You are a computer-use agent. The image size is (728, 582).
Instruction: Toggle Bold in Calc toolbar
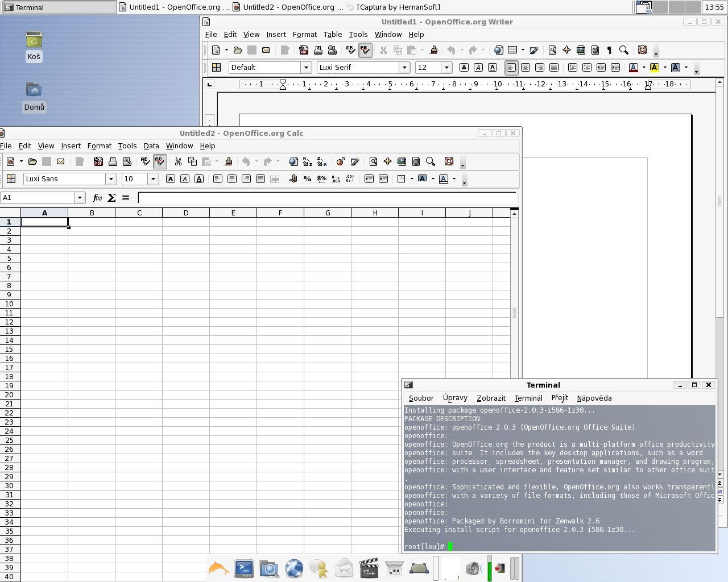(x=171, y=178)
